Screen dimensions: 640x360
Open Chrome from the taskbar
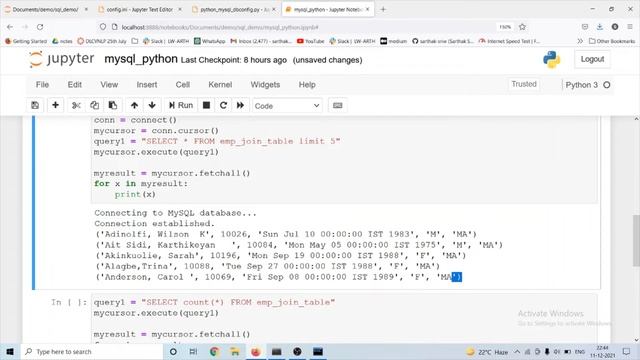coord(214,351)
